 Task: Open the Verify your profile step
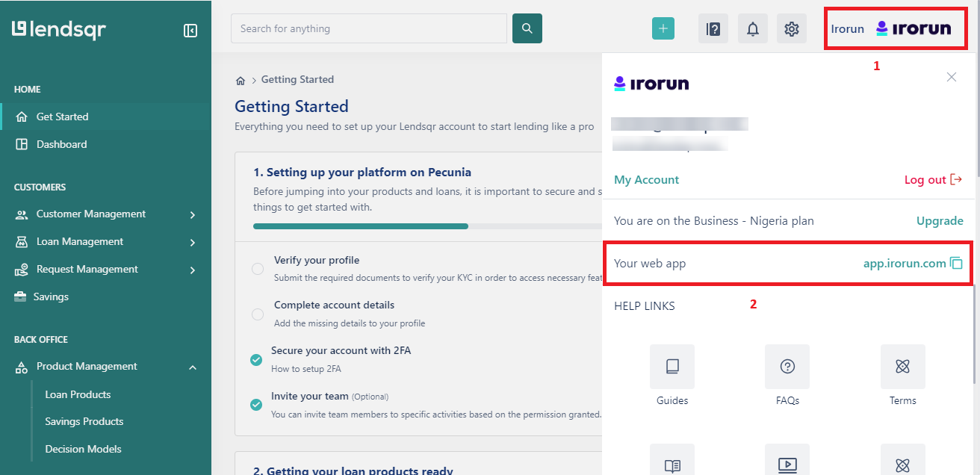pyautogui.click(x=317, y=260)
